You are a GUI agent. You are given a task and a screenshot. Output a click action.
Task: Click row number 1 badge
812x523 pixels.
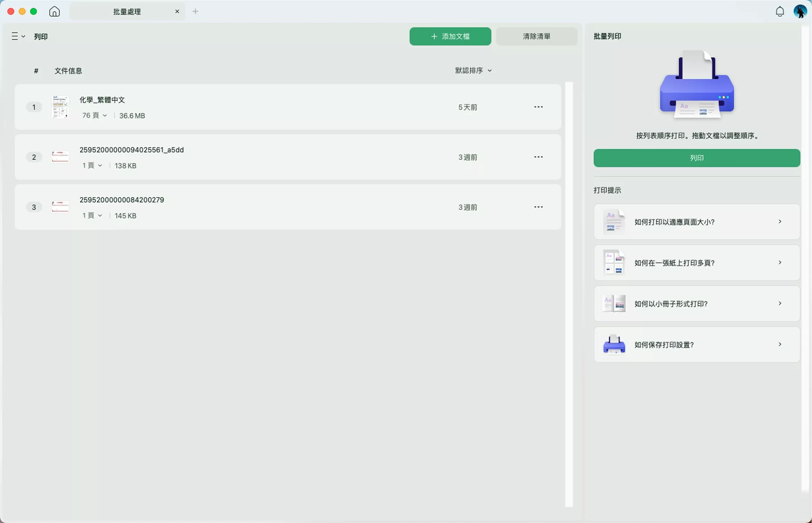pyautogui.click(x=34, y=107)
